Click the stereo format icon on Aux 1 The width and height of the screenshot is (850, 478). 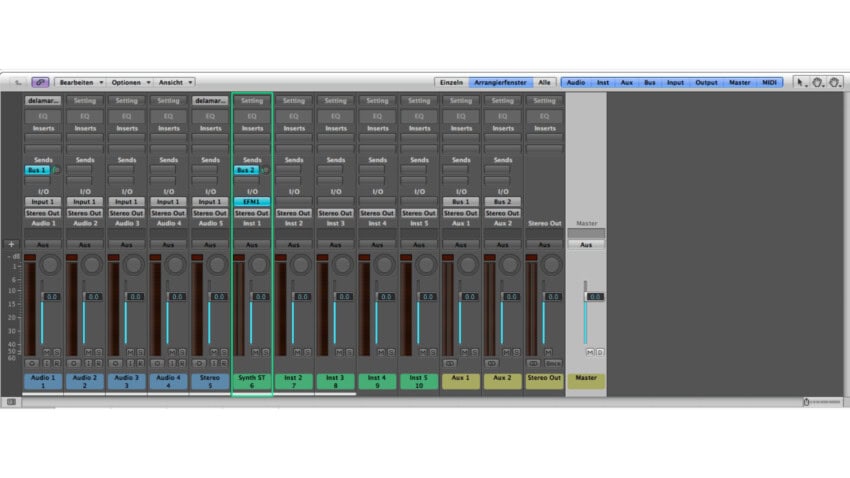449,363
